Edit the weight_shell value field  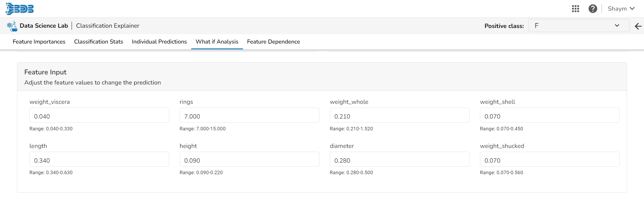[x=550, y=115]
